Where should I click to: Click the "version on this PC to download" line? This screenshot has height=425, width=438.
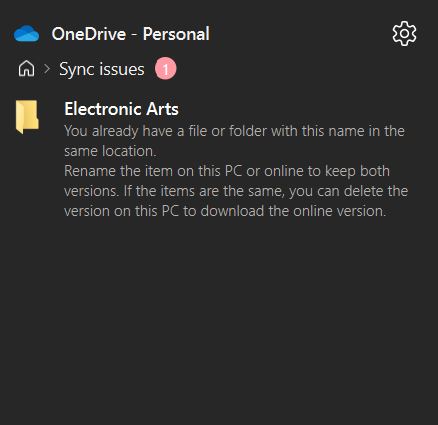pos(225,211)
